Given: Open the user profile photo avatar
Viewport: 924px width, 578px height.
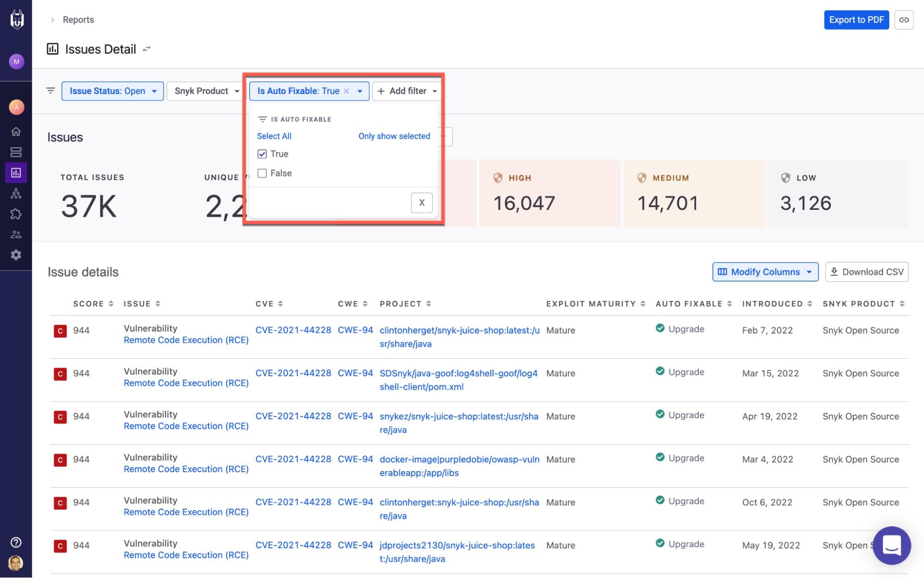Looking at the screenshot, I should (16, 563).
